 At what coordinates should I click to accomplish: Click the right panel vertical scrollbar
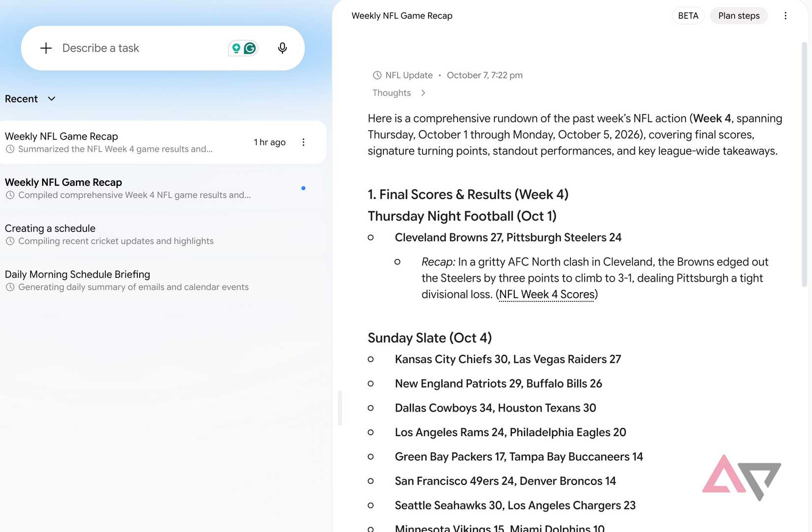[x=804, y=165]
